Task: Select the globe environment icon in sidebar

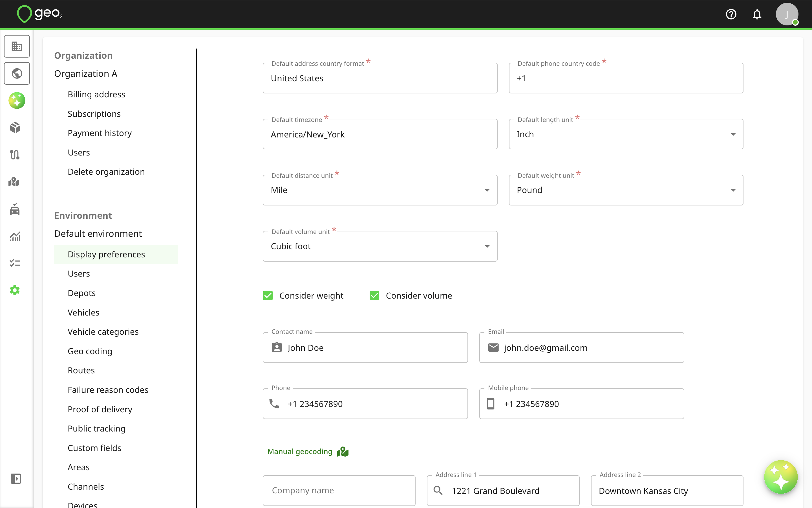Action: [17, 73]
